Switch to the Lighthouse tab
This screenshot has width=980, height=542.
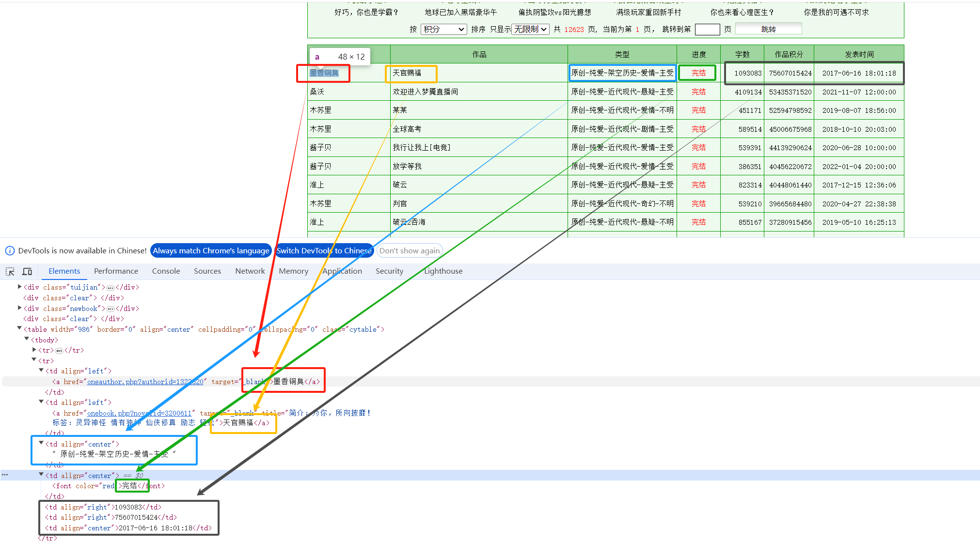[x=443, y=271]
